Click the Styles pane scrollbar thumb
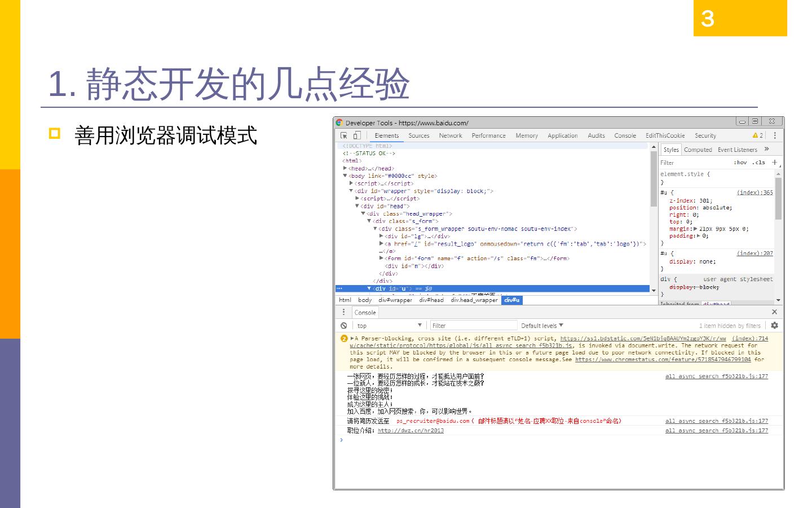This screenshot has height=508, width=812. pos(779,199)
